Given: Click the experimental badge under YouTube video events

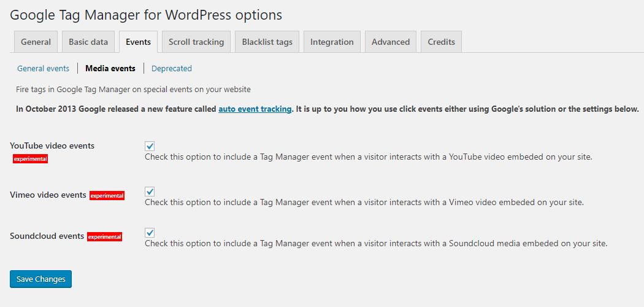Looking at the screenshot, I should 30,159.
